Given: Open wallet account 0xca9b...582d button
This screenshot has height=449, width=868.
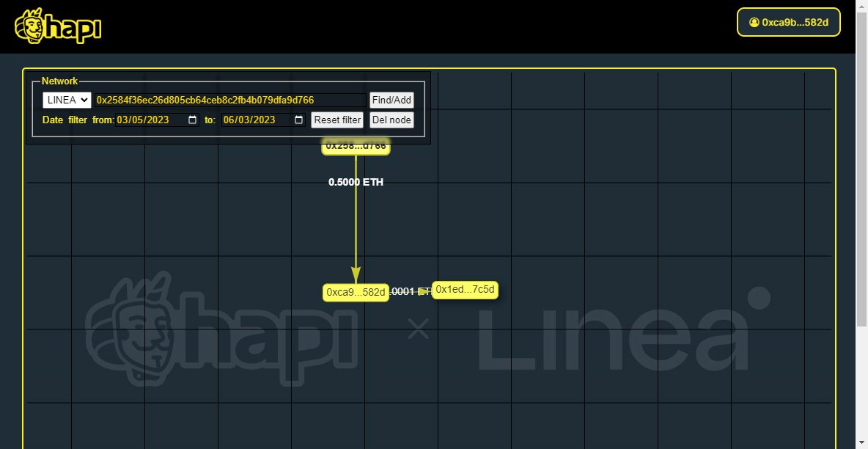Looking at the screenshot, I should coord(788,22).
